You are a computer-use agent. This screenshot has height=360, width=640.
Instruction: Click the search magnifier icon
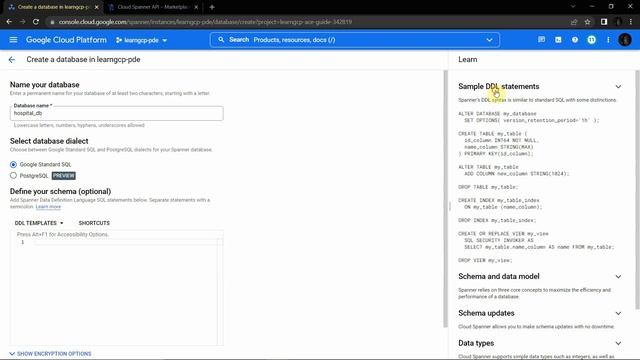tap(221, 40)
